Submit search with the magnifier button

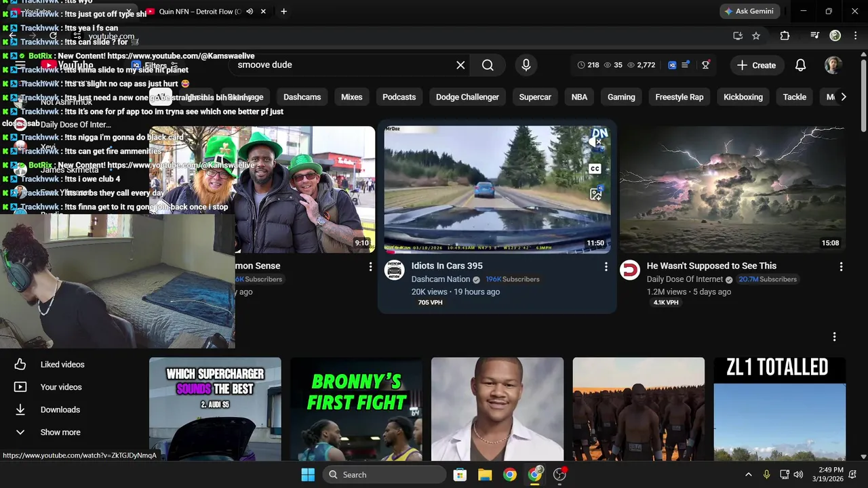pos(488,65)
